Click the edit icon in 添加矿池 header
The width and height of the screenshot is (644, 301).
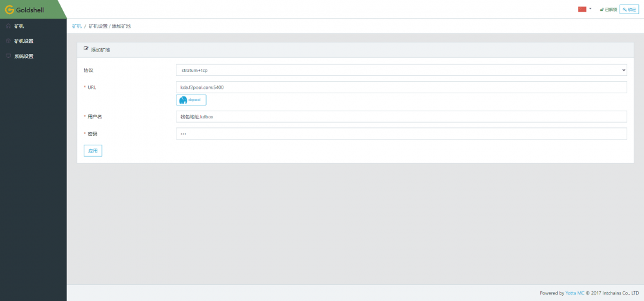tap(86, 49)
